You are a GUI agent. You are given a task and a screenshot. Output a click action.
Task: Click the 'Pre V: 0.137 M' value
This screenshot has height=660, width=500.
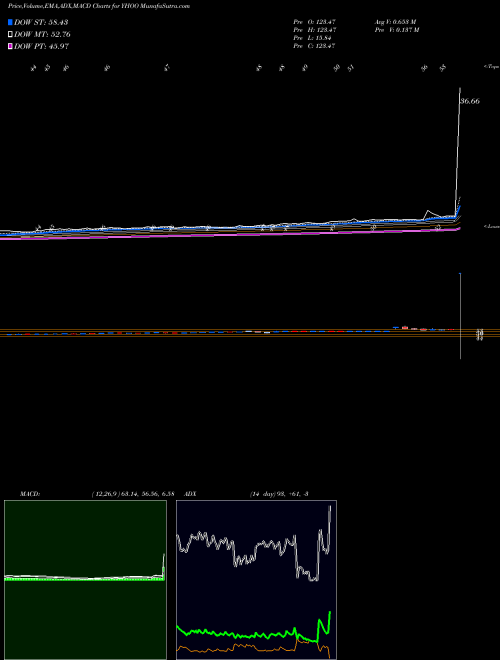pyautogui.click(x=398, y=30)
